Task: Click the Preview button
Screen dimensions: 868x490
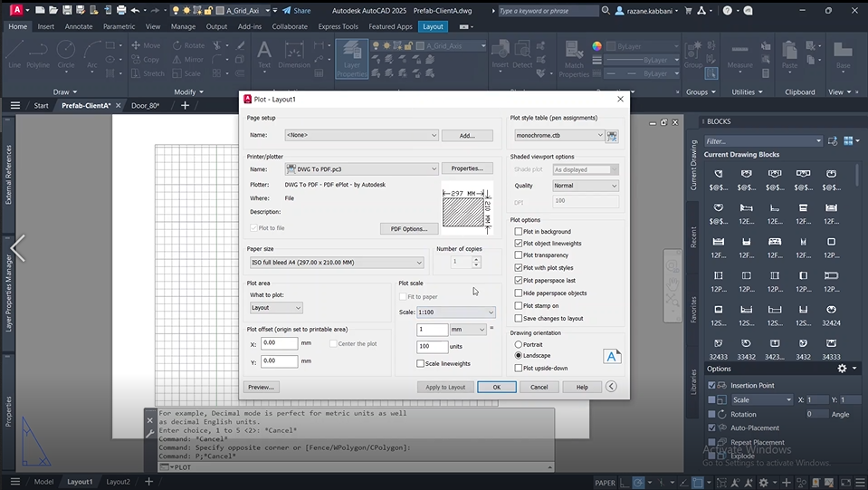Action: click(x=261, y=387)
